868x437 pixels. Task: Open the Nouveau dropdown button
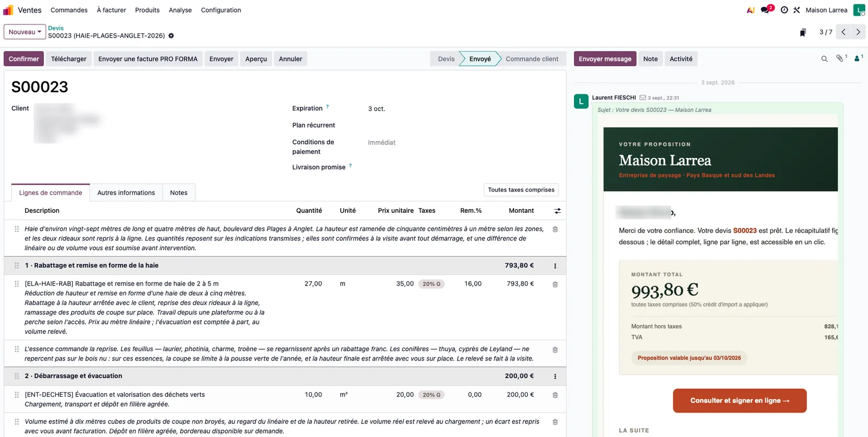(x=25, y=32)
